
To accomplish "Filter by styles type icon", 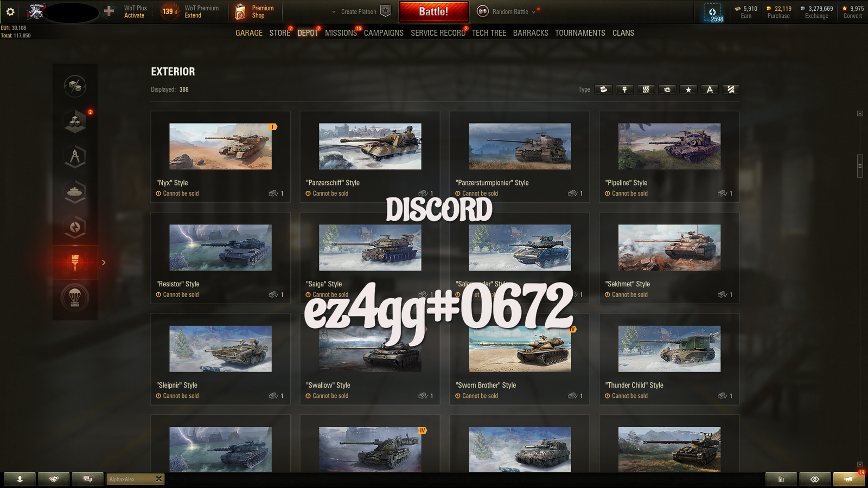I will 603,89.
